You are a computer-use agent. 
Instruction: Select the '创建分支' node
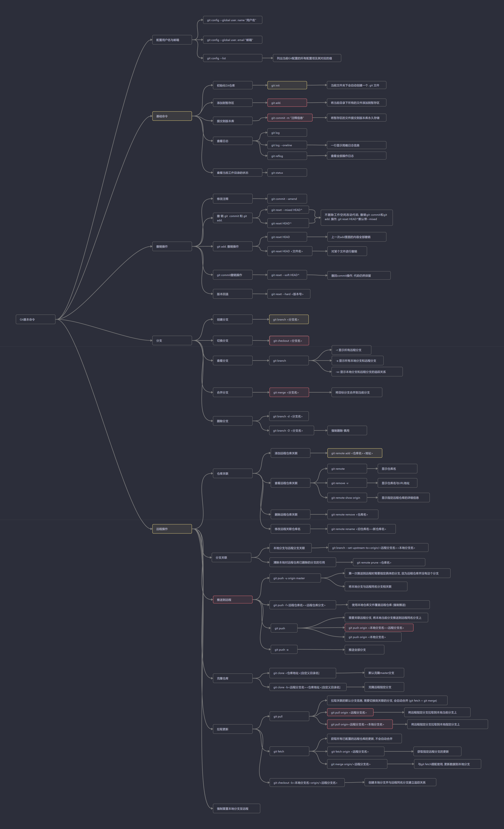233,319
